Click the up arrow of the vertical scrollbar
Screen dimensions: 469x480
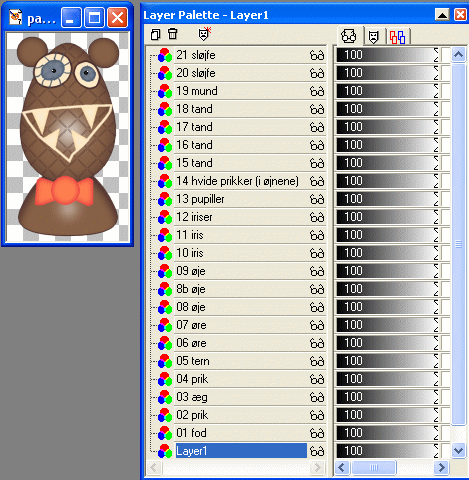pos(458,55)
